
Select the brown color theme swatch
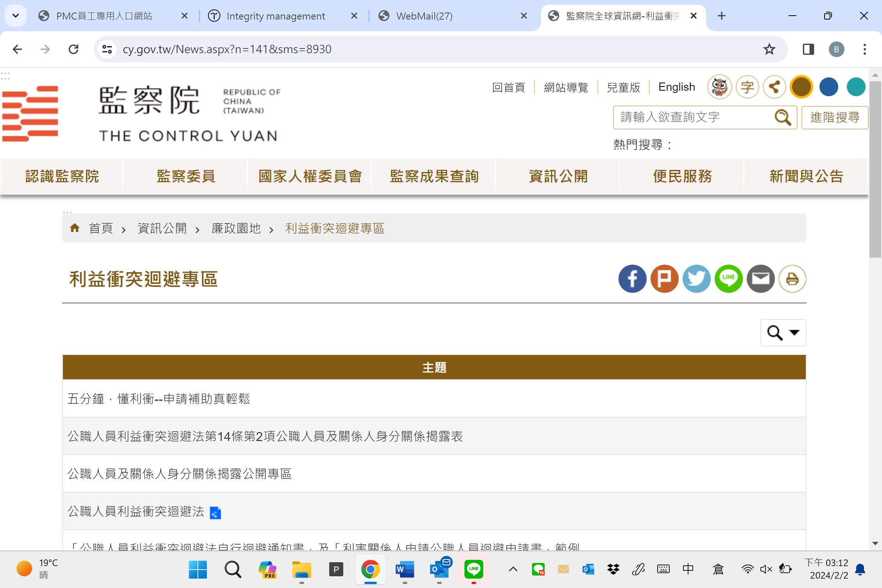(x=801, y=87)
